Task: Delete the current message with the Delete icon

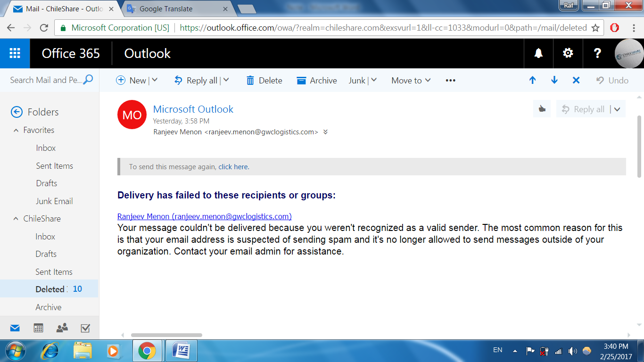Action: click(x=264, y=80)
